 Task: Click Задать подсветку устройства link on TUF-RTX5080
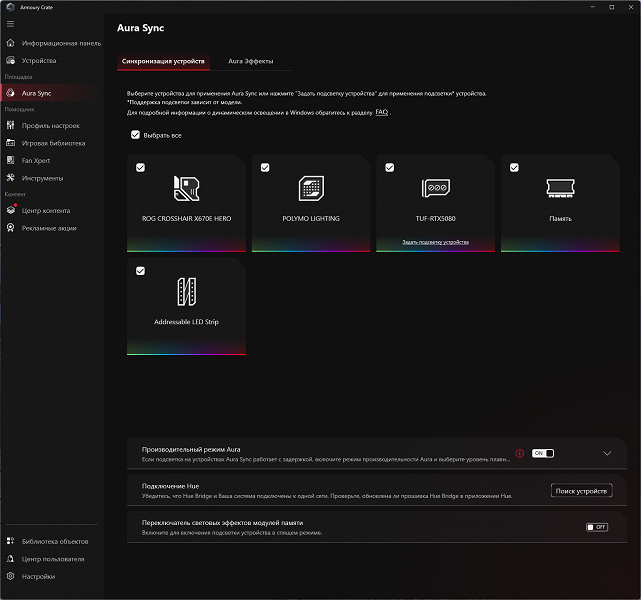point(435,242)
